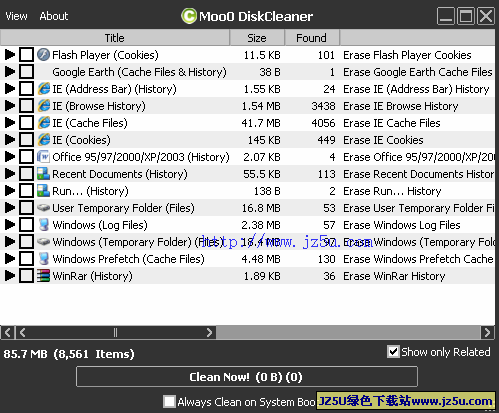Click the Flash Player icon in the list

[43, 55]
